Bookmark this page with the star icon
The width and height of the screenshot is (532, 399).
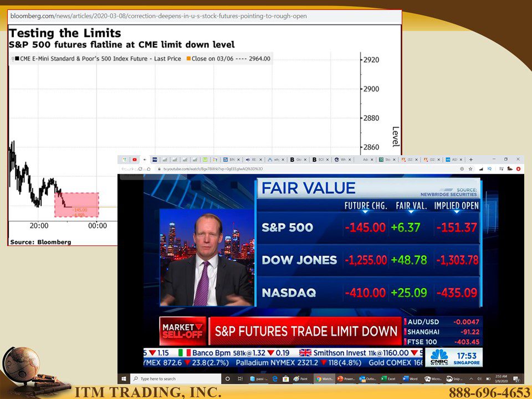click(470, 168)
